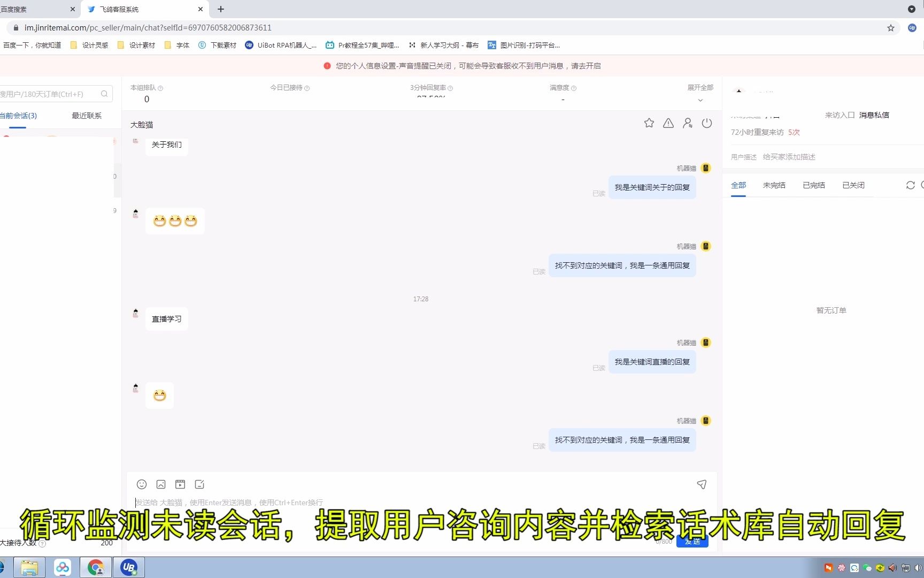Select the 已完结 tab
The height and width of the screenshot is (578, 924).
813,185
